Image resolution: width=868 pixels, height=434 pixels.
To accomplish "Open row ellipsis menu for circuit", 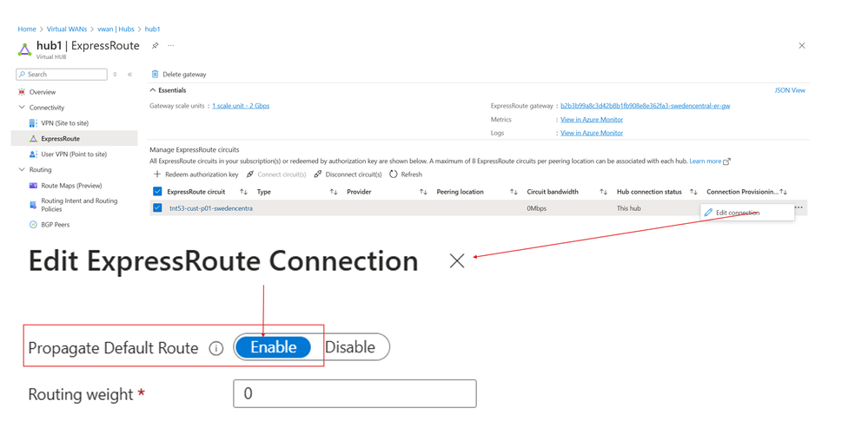I will pos(798,207).
